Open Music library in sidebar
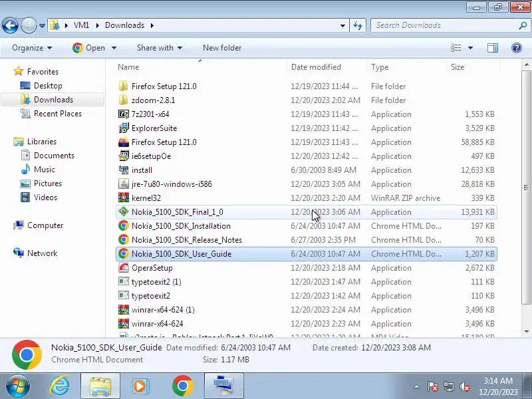This screenshot has width=532, height=399. pyautogui.click(x=38, y=170)
